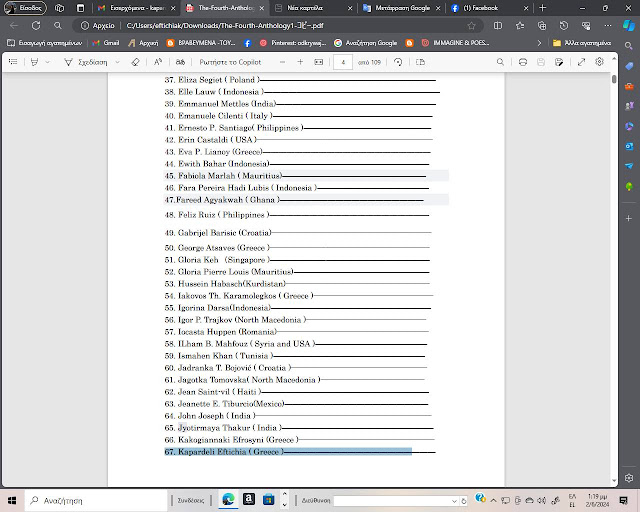Screen dimensions: 640x512
Task: Add this page to favorites star
Action: point(471,26)
